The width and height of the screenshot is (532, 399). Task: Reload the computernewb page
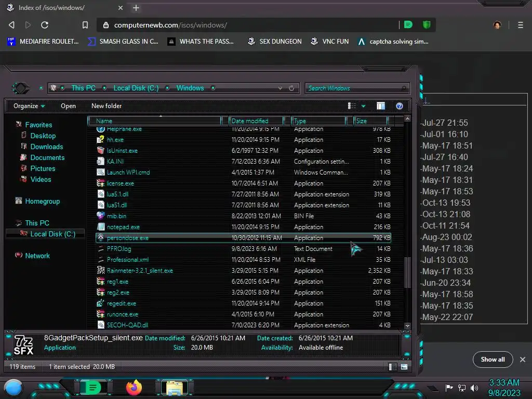[x=45, y=25]
